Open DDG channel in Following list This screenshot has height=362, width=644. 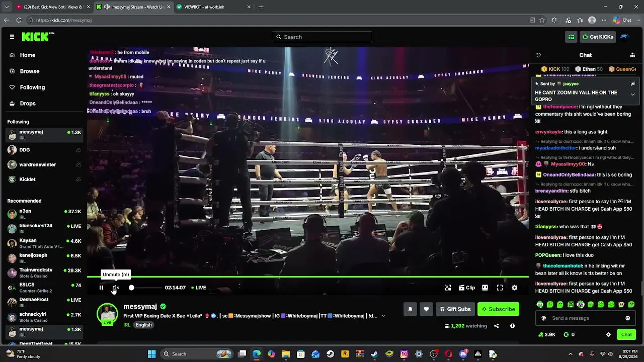(x=44, y=150)
